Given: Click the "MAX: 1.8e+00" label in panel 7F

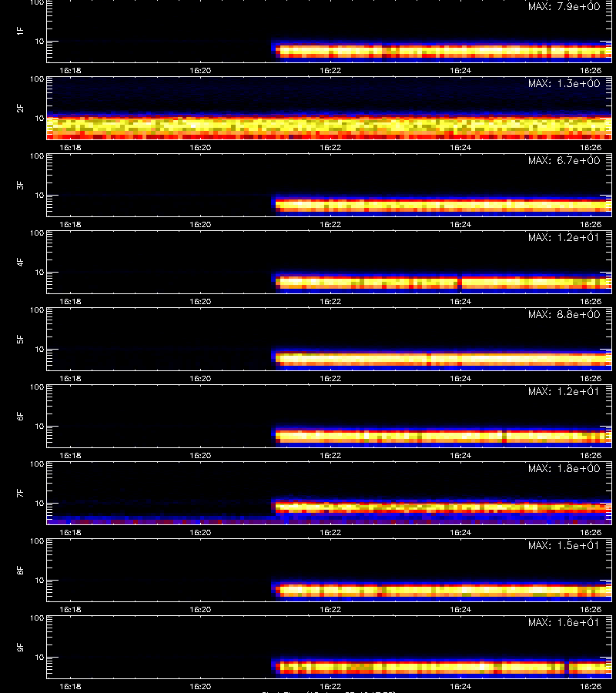Looking at the screenshot, I should click(x=564, y=468).
